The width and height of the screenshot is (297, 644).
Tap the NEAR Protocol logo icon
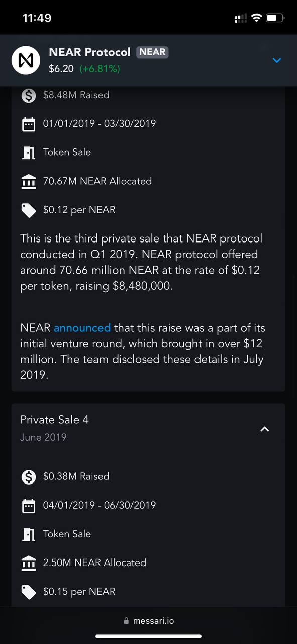click(x=26, y=60)
